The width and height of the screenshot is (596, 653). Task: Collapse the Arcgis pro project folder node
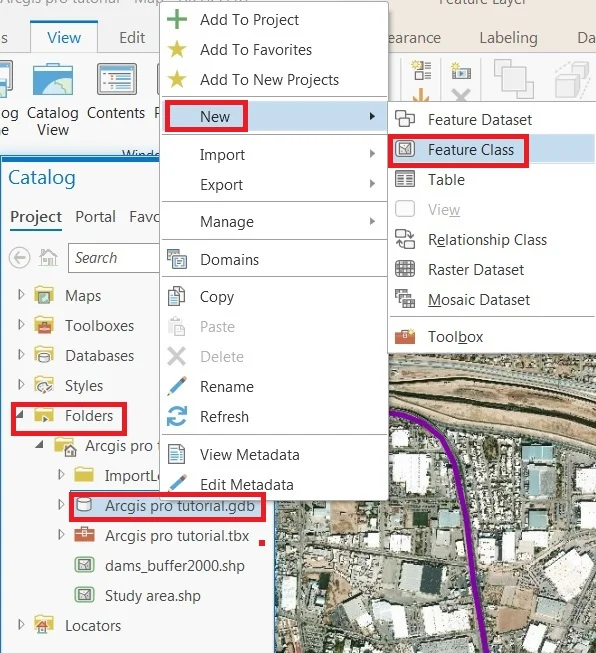[40, 444]
